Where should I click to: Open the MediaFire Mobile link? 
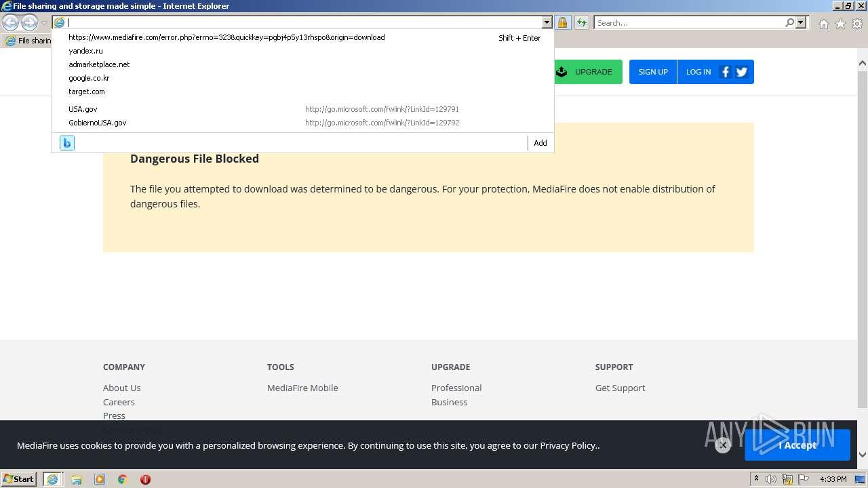[x=302, y=388]
